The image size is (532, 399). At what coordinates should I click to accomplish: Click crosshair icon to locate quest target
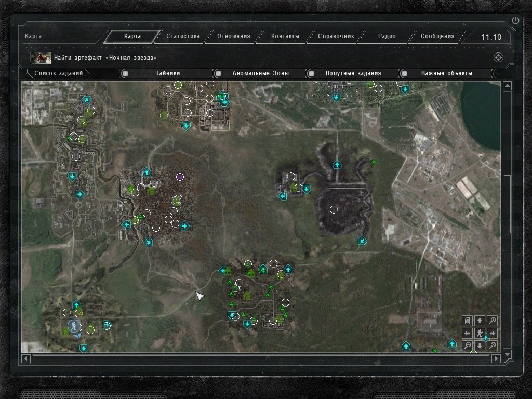pyautogui.click(x=498, y=58)
